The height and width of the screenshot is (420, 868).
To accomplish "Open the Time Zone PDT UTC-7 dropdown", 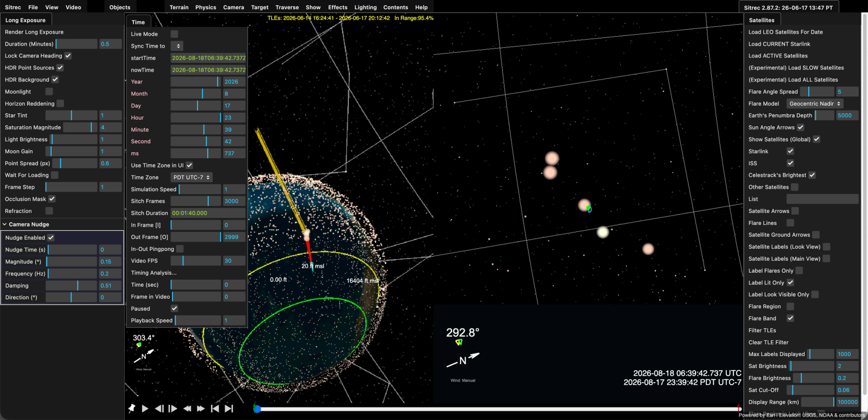I will pyautogui.click(x=192, y=177).
